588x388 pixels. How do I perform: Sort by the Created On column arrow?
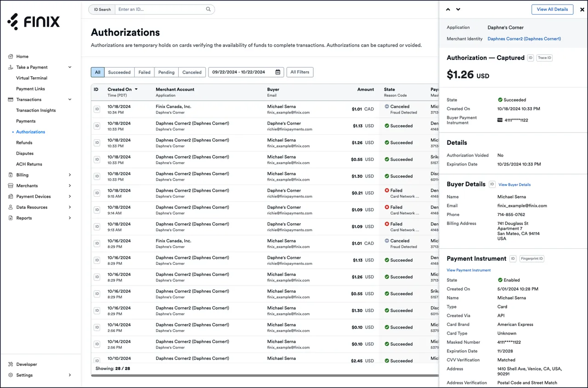coord(136,89)
